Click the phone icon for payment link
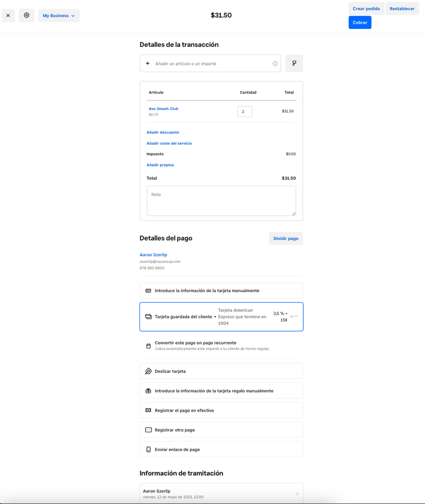 pyautogui.click(x=148, y=450)
